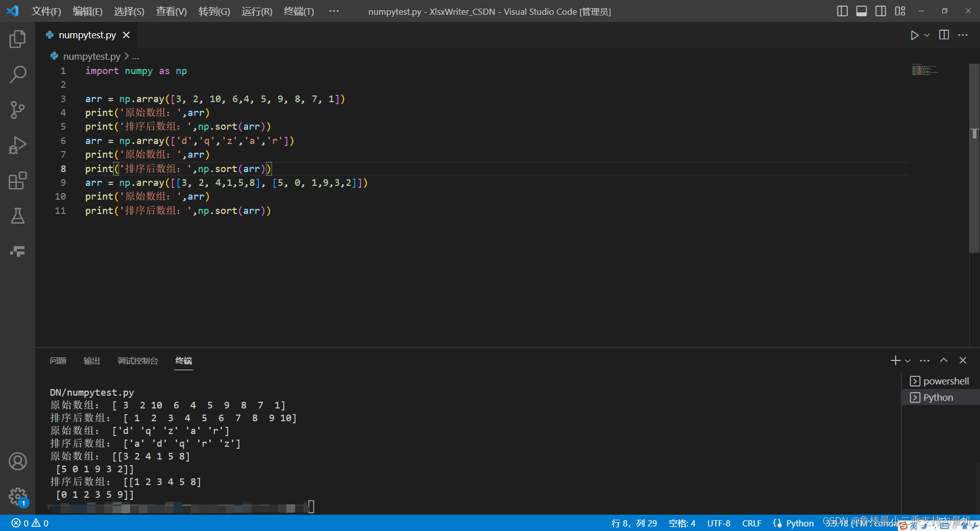Maximize the panel with up chevron
980x531 pixels.
[x=944, y=360]
